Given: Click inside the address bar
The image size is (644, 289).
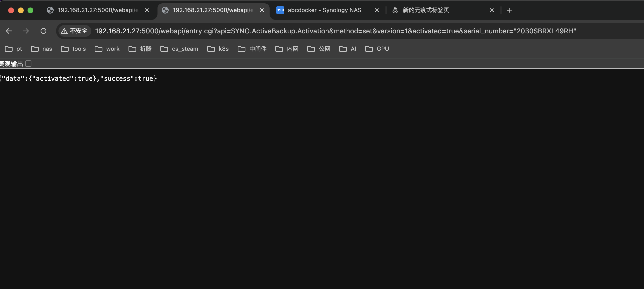Looking at the screenshot, I should [x=325, y=31].
